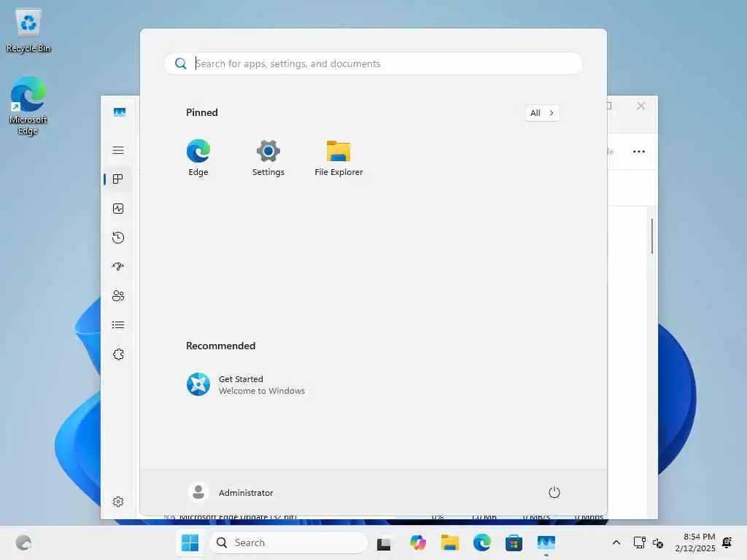Open Task Manager Services page icon
The height and width of the screenshot is (560, 747).
pos(118,354)
